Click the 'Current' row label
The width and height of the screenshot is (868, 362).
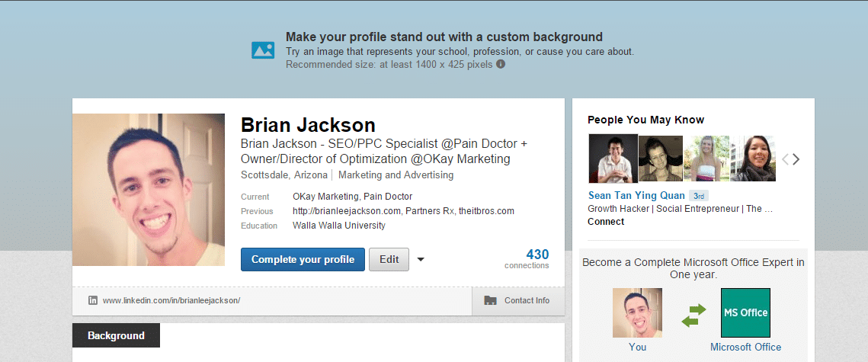(x=255, y=197)
